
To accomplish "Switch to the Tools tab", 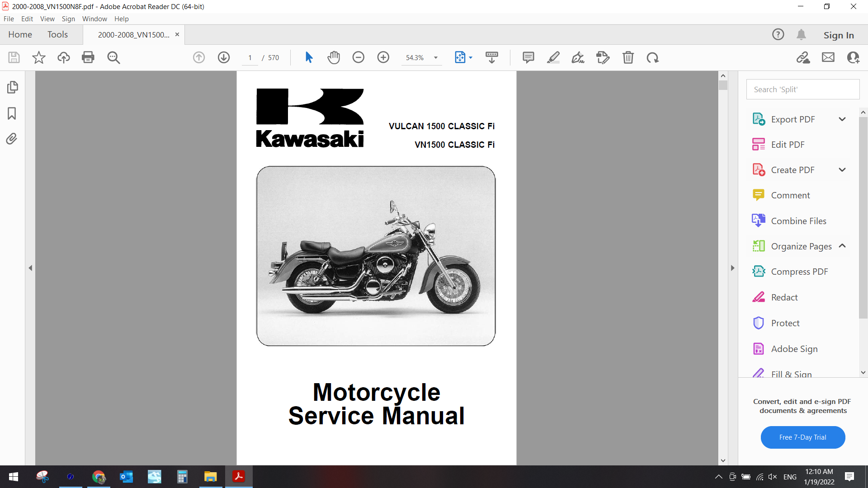I will point(57,34).
